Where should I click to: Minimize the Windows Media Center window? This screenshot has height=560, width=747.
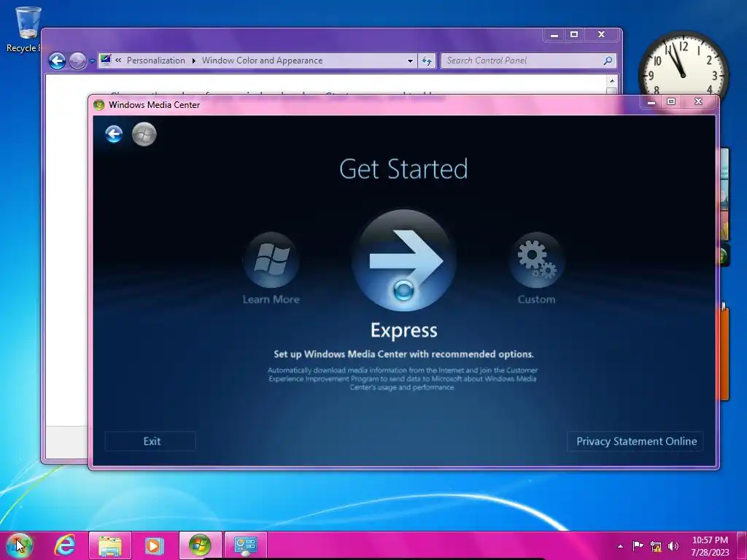[x=651, y=101]
